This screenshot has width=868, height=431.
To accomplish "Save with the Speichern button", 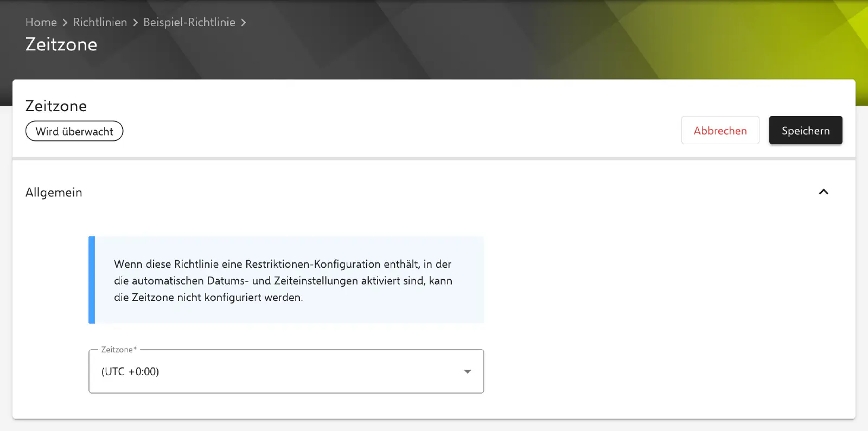I will (x=806, y=130).
